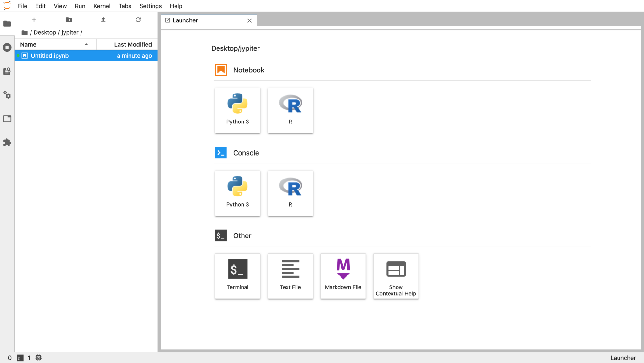
Task: Open the Kernel menu
Action: click(102, 6)
